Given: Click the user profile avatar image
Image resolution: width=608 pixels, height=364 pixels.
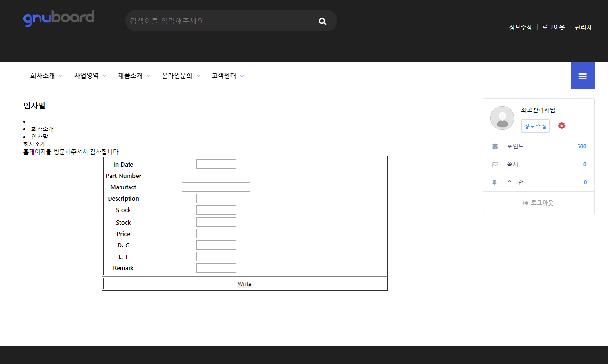Looking at the screenshot, I should (x=502, y=118).
